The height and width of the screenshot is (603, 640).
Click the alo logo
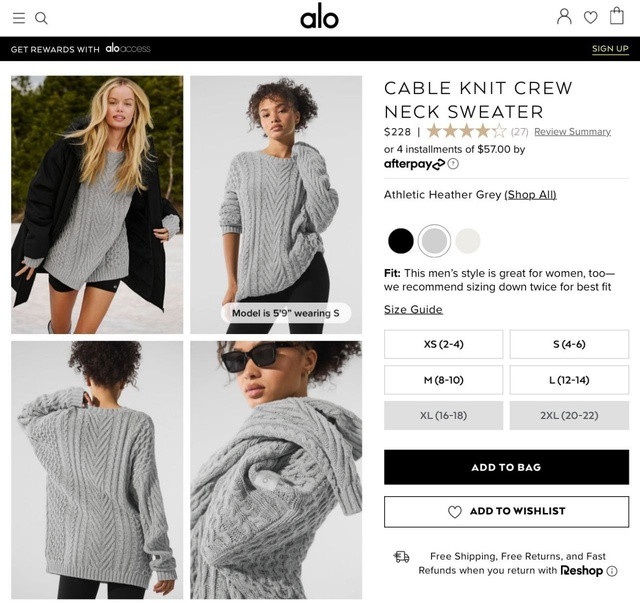[x=319, y=16]
